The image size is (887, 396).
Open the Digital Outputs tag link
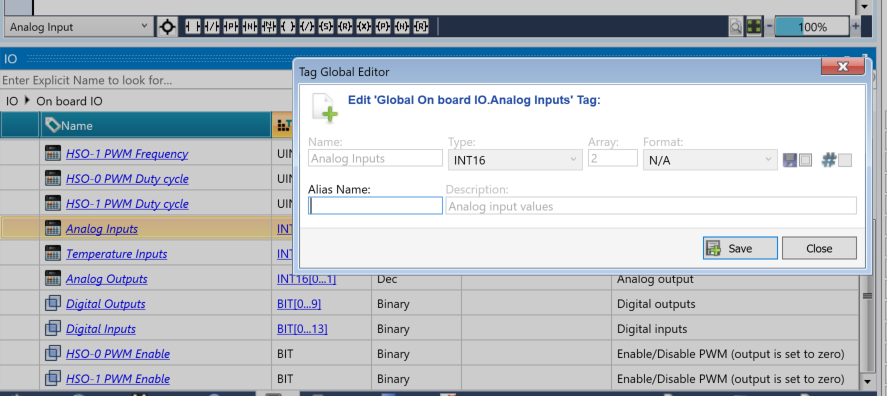click(x=106, y=304)
